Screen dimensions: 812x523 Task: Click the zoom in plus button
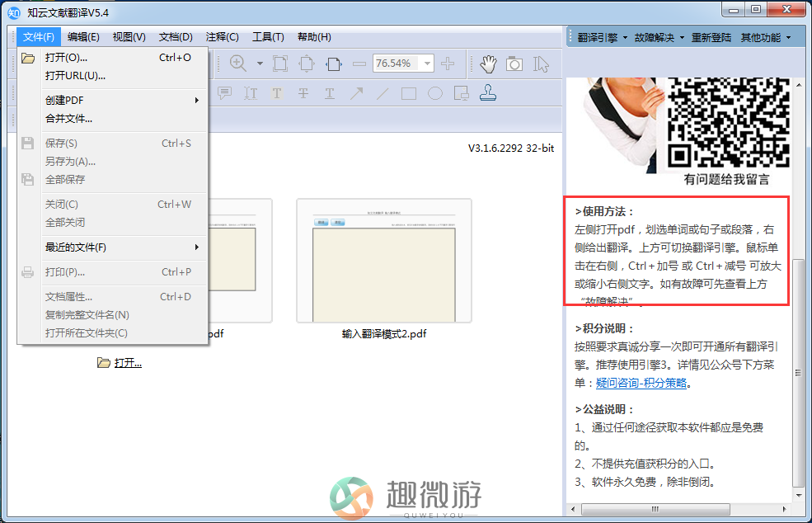pyautogui.click(x=448, y=64)
